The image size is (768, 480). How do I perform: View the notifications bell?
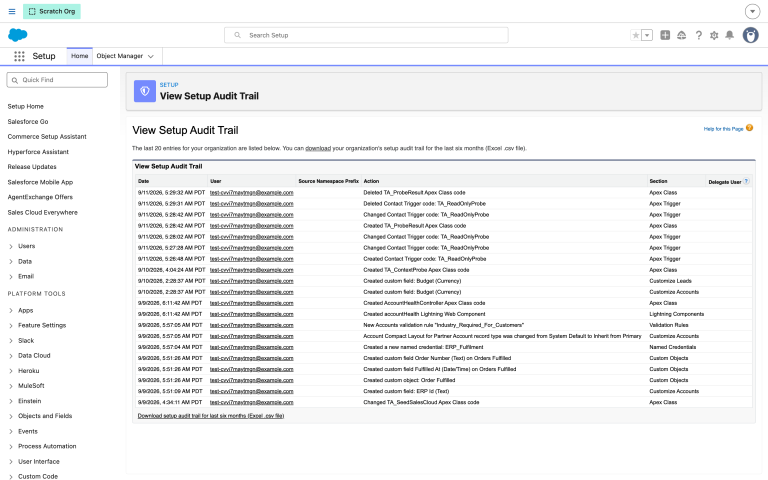pyautogui.click(x=729, y=35)
